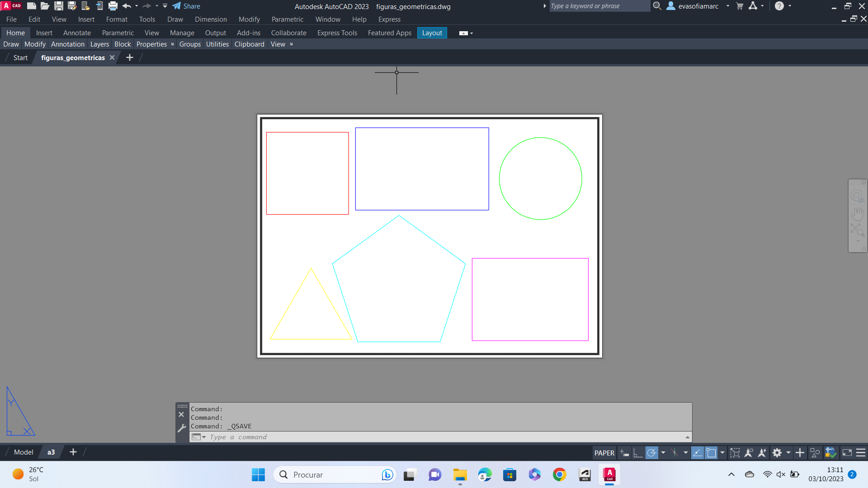Close the figuras_geometricas file tab
The width and height of the screenshot is (868, 488).
tap(112, 57)
